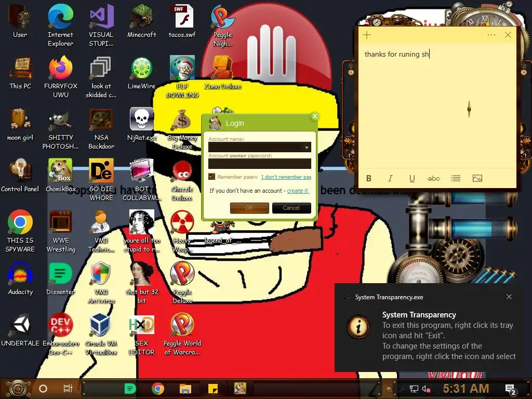Switch to Dissenter in the taskbar

tap(130, 389)
